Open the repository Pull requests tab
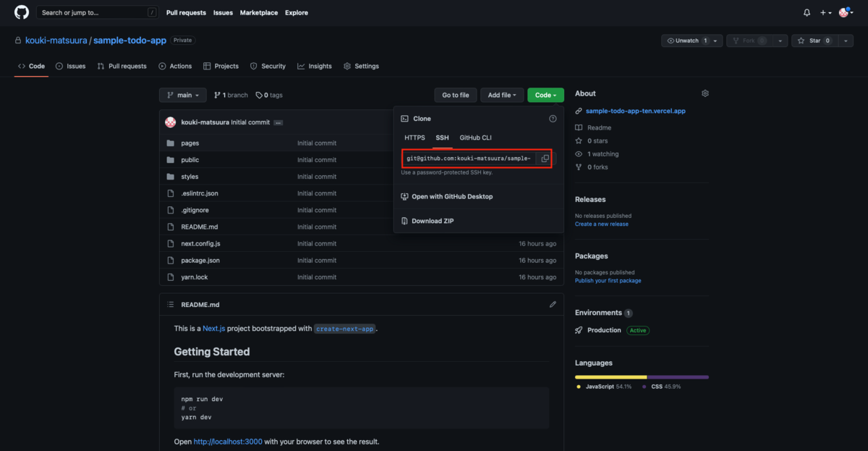The width and height of the screenshot is (868, 451). 122,66
